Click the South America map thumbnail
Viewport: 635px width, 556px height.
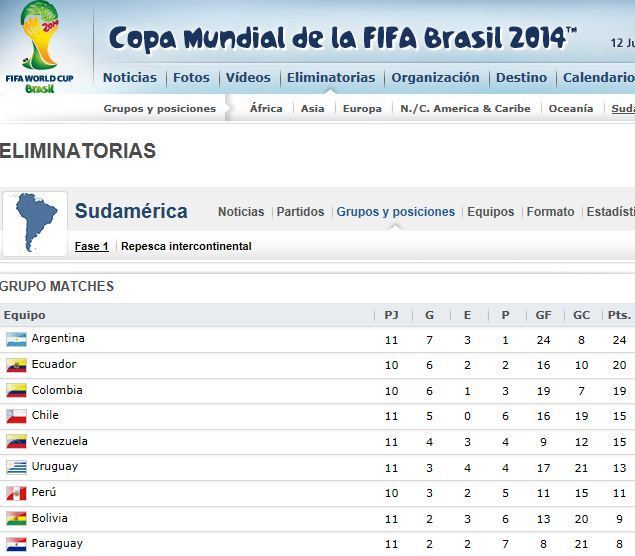(x=34, y=224)
